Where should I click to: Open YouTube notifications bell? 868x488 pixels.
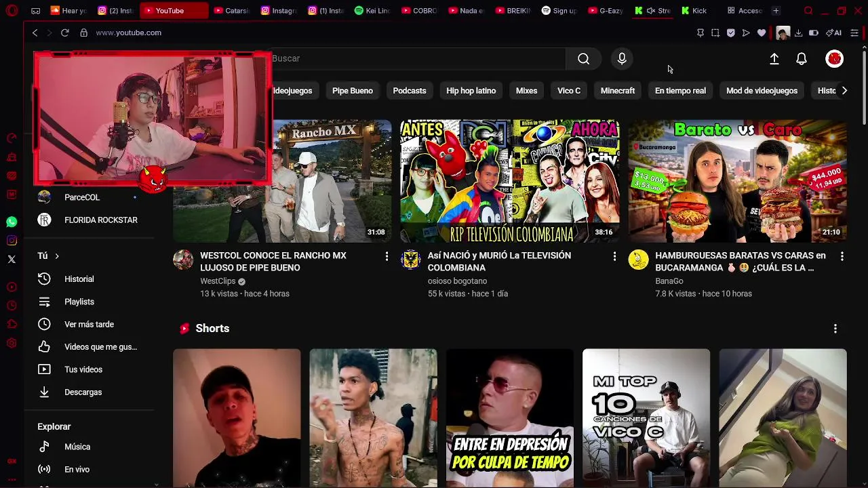(x=802, y=59)
